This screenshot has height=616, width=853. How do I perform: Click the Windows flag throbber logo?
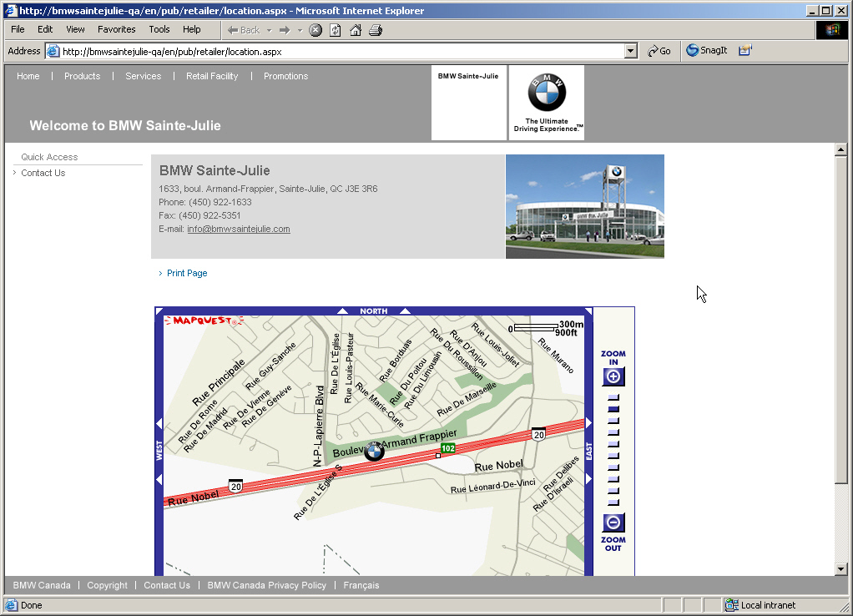832,30
